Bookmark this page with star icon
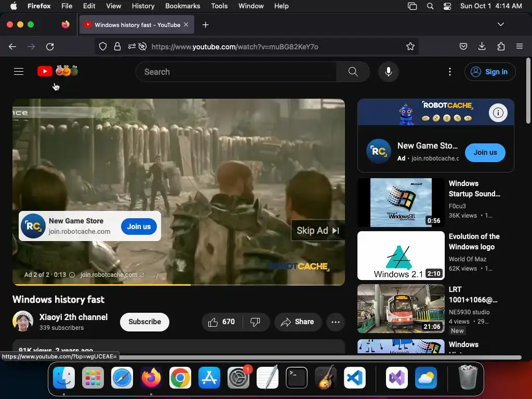The height and width of the screenshot is (399, 532). tap(410, 46)
